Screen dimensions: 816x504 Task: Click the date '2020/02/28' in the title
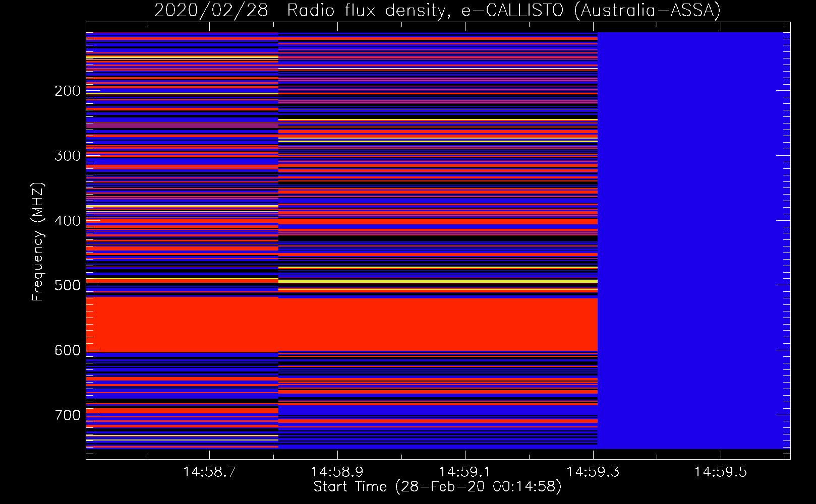pyautogui.click(x=211, y=10)
